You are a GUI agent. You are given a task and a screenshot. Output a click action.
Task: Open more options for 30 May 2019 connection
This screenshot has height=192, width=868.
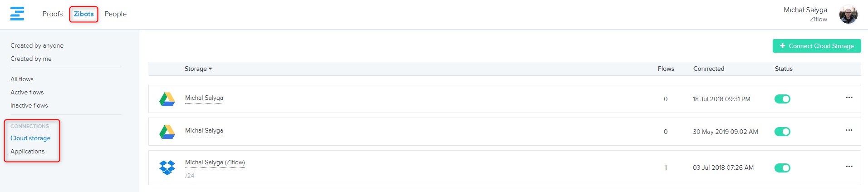click(x=849, y=130)
